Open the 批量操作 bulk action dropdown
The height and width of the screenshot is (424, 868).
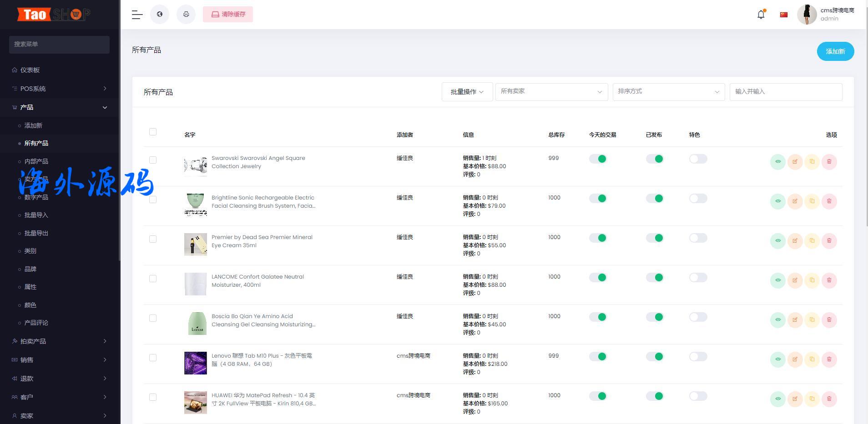coord(467,92)
